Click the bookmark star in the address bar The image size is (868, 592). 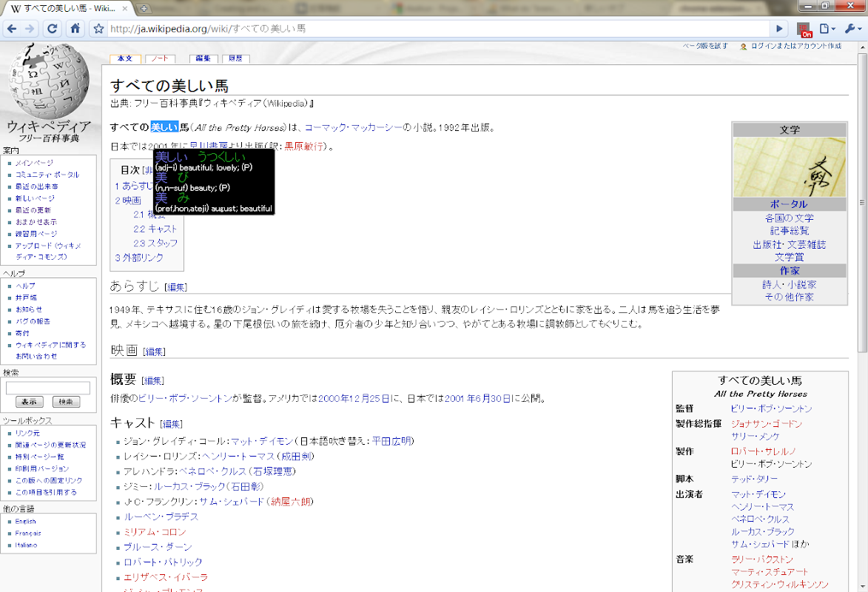[99, 30]
